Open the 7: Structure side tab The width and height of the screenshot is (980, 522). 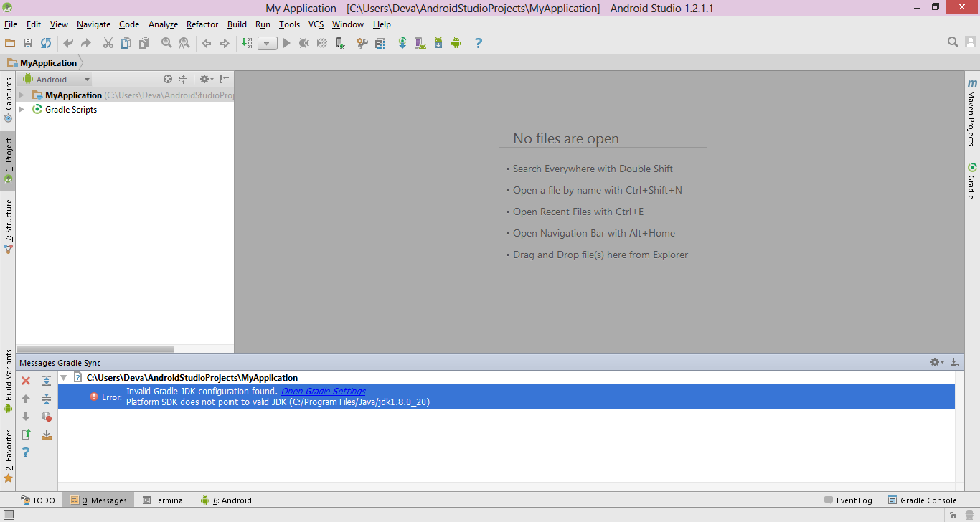point(9,227)
